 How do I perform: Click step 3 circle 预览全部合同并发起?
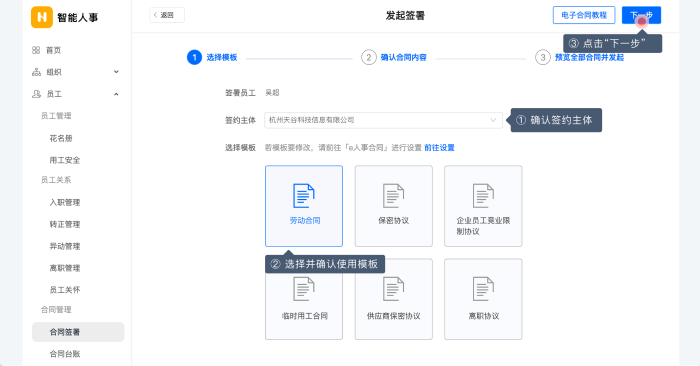point(543,57)
